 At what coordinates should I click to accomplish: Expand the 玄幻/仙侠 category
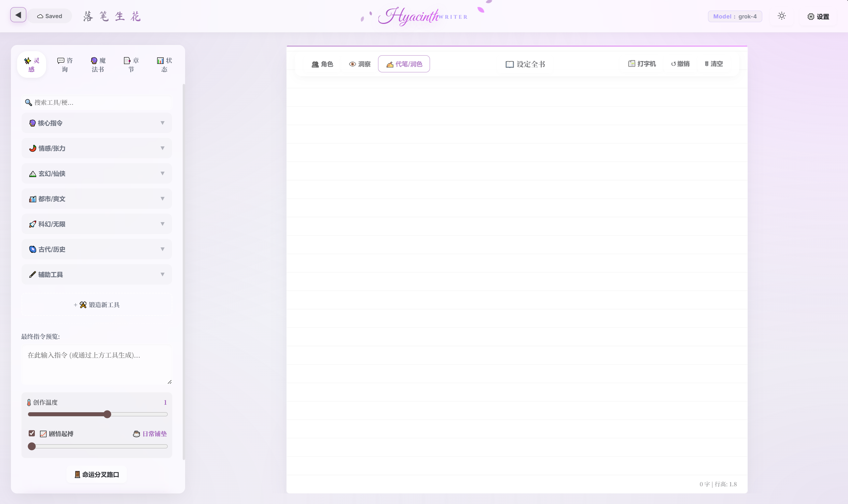coord(97,173)
